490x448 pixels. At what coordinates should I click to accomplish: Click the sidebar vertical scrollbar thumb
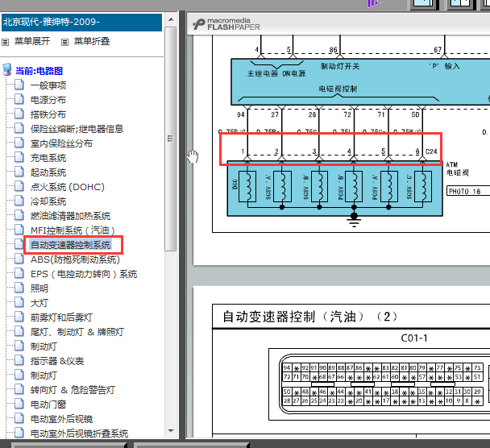[171, 139]
